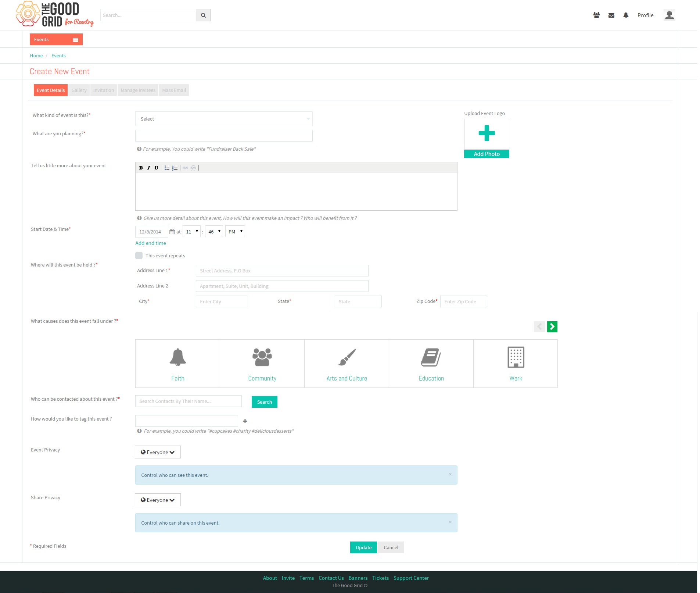Screen dimensions: 700x593
Task: Open the contacts group icon in header
Action: [596, 15]
